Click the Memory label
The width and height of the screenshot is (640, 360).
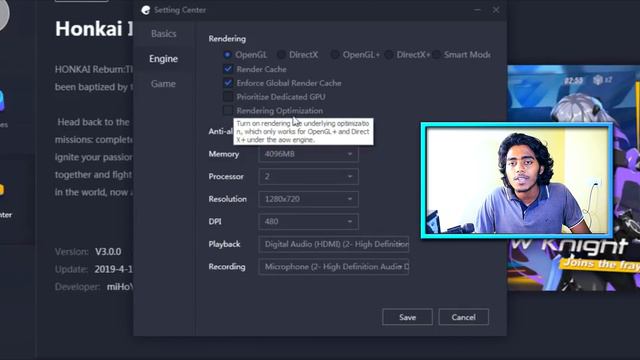click(x=224, y=154)
